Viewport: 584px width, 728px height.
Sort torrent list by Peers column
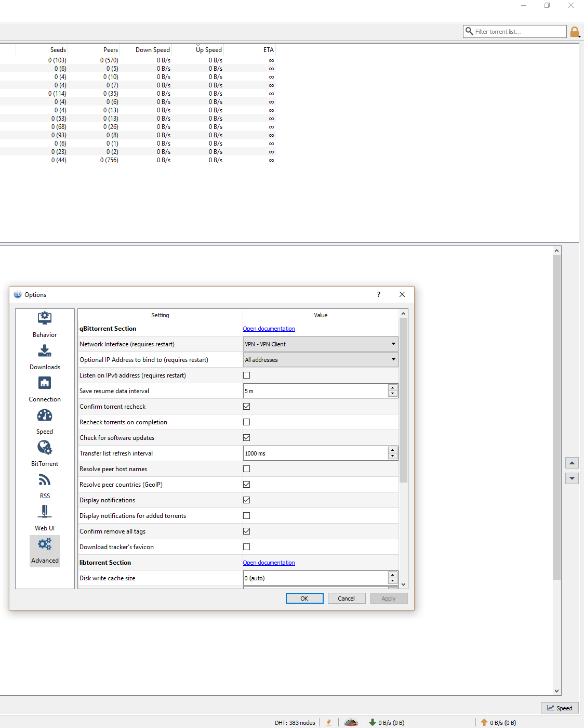click(94, 50)
